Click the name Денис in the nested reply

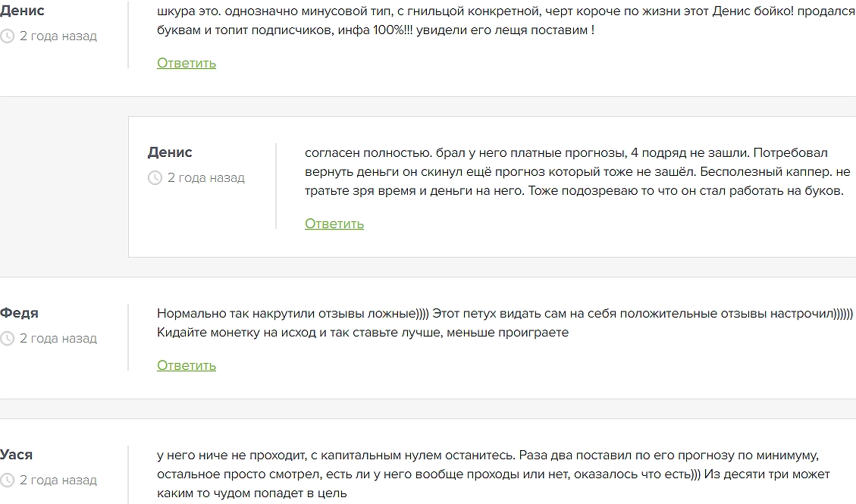click(170, 152)
